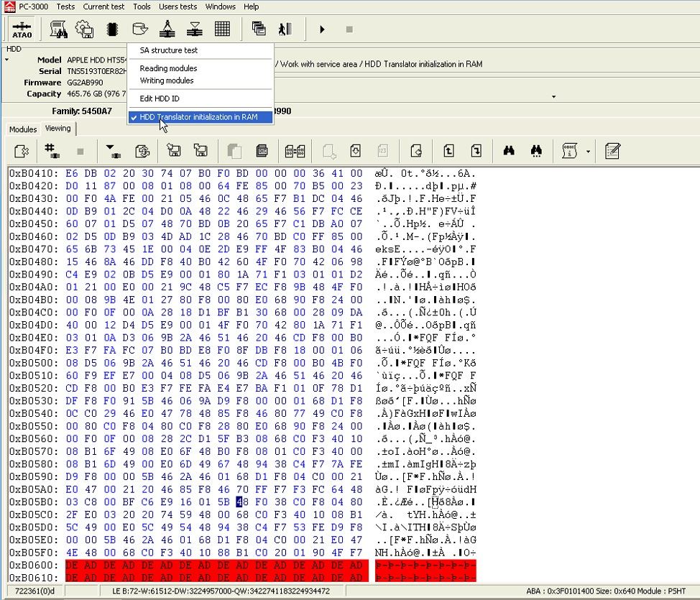Click firmware value GG2AB990

click(85, 83)
